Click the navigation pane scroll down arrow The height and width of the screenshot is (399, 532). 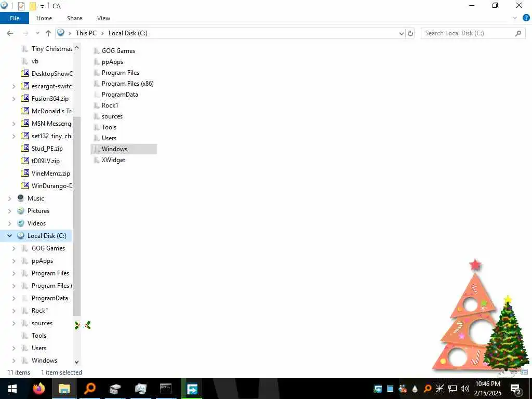click(77, 362)
